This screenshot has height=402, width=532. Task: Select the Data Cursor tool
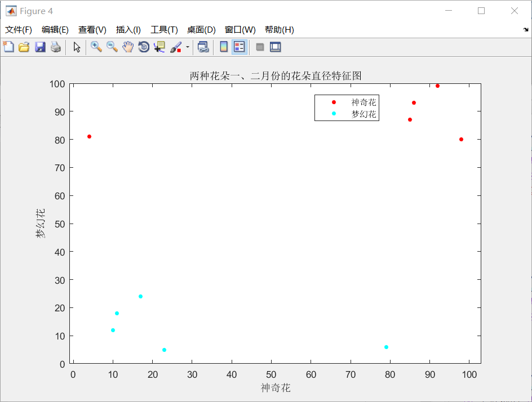(x=159, y=47)
